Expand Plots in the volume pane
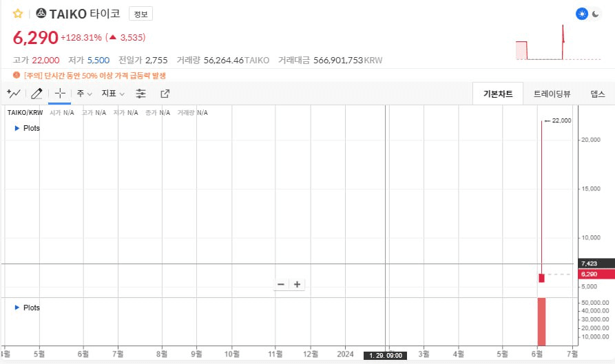 (x=27, y=308)
